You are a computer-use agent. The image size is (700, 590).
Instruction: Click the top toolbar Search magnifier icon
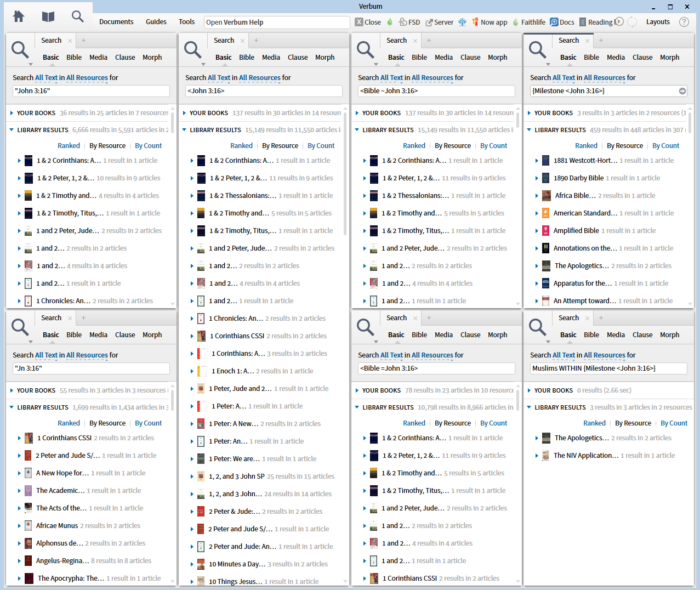pos(78,16)
